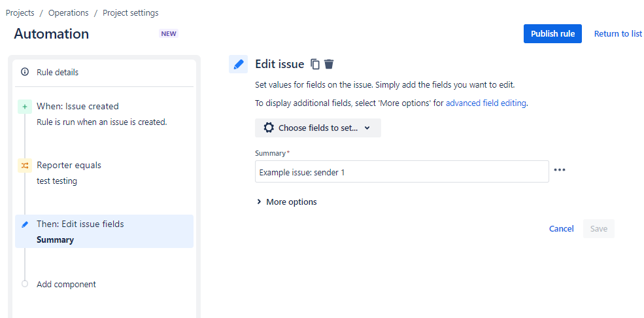The height and width of the screenshot is (318, 644).
Task: Click the pencil icon beside Then: Edit issue fields
Action: (25, 224)
